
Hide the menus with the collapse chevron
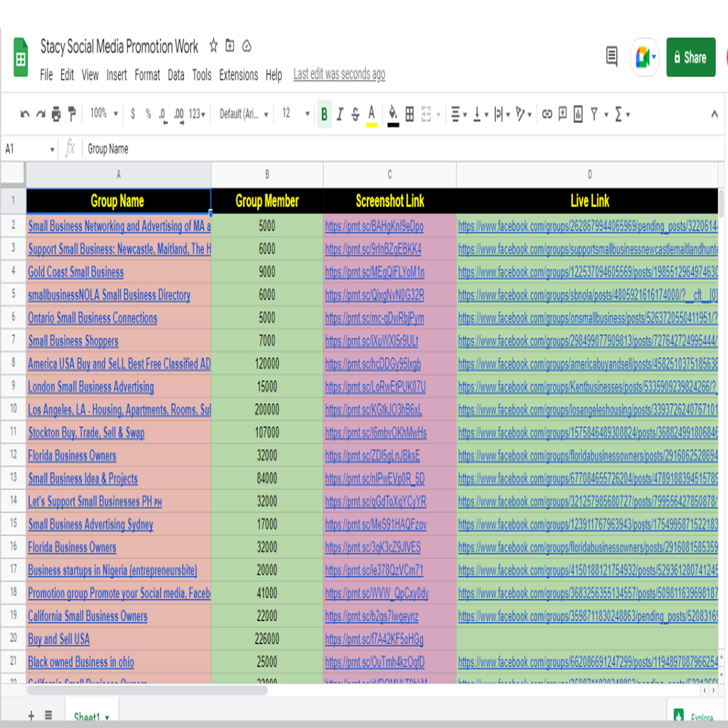(x=714, y=114)
